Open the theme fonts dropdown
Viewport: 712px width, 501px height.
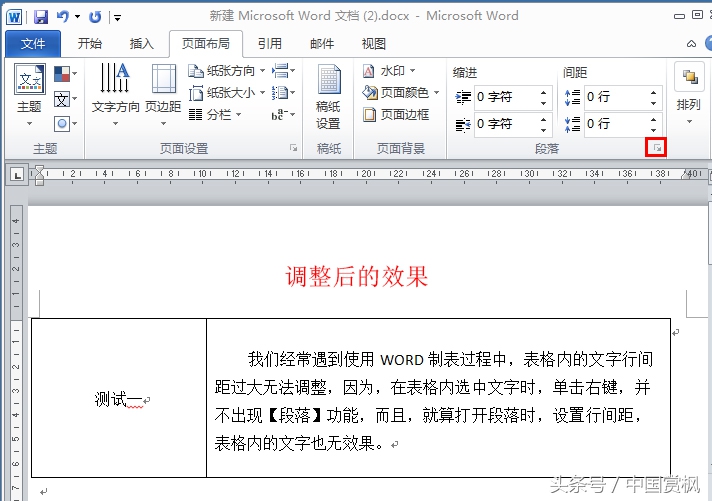(65, 99)
